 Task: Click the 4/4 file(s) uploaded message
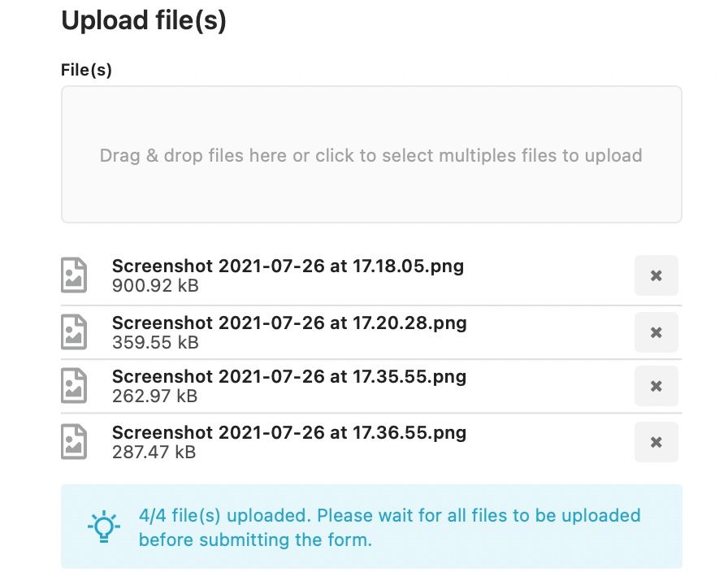[389, 527]
